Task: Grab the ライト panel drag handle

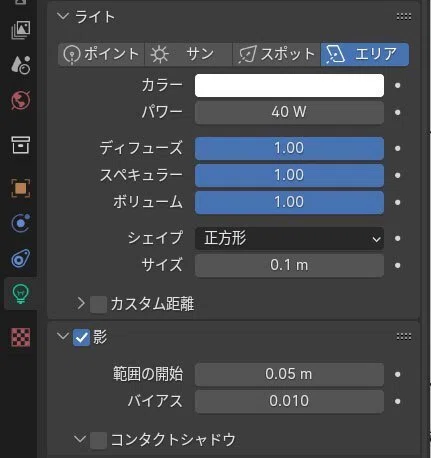Action: [404, 16]
